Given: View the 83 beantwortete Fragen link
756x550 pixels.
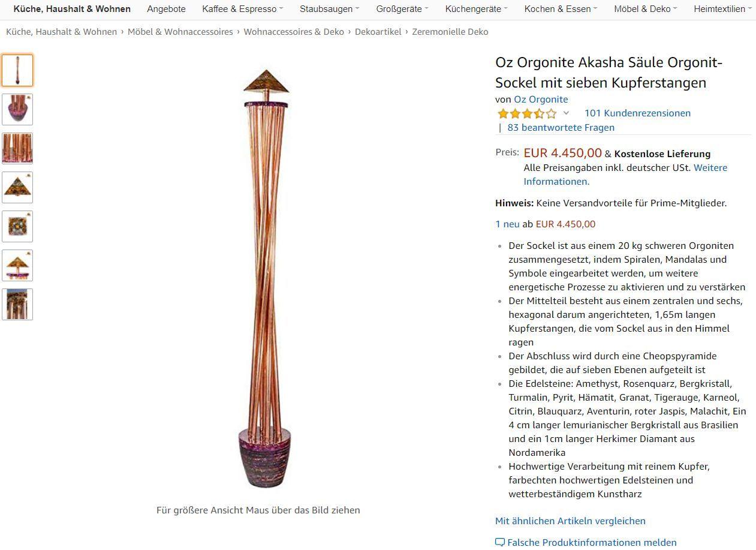Looking at the screenshot, I should [x=561, y=127].
